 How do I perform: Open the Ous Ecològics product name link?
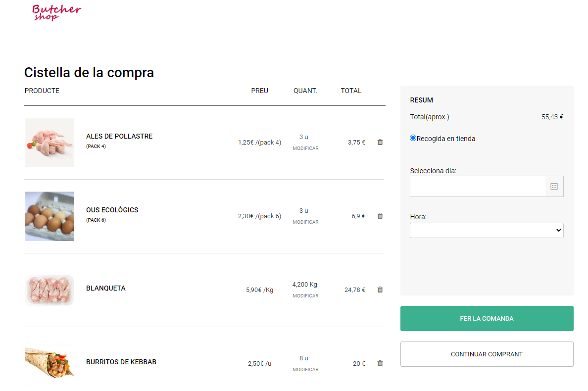112,210
